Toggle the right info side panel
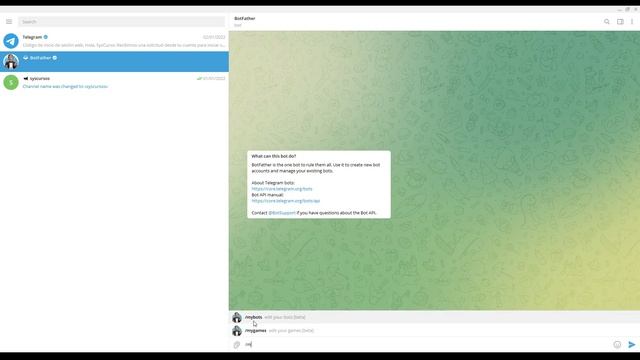This screenshot has width=640, height=360. coord(620,22)
